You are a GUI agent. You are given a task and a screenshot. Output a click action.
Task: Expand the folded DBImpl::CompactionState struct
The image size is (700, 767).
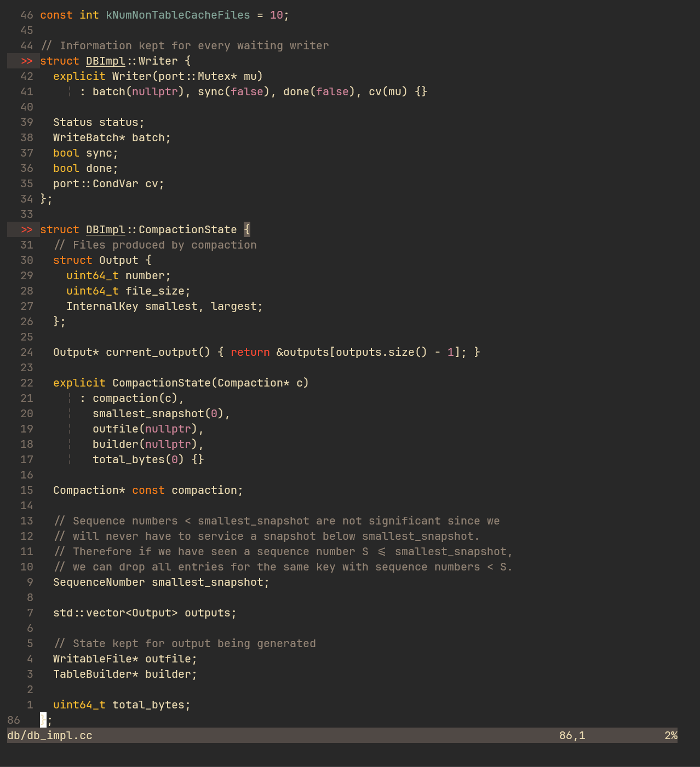click(25, 229)
